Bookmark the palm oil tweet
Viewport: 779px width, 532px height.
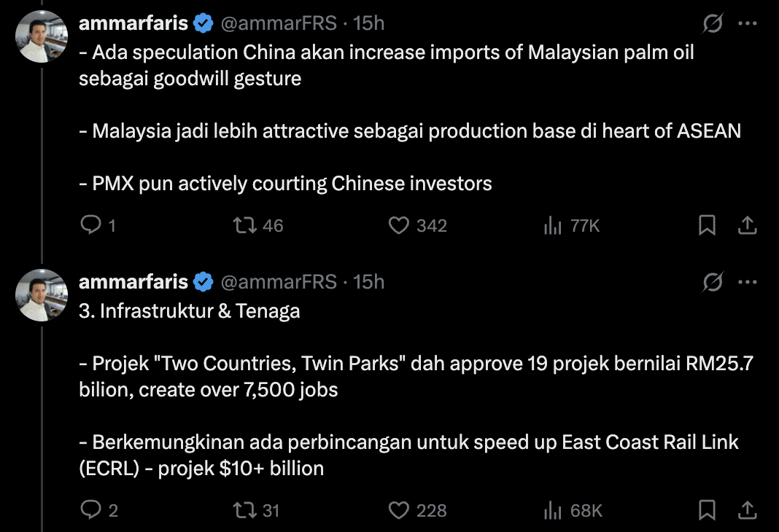pos(707,226)
